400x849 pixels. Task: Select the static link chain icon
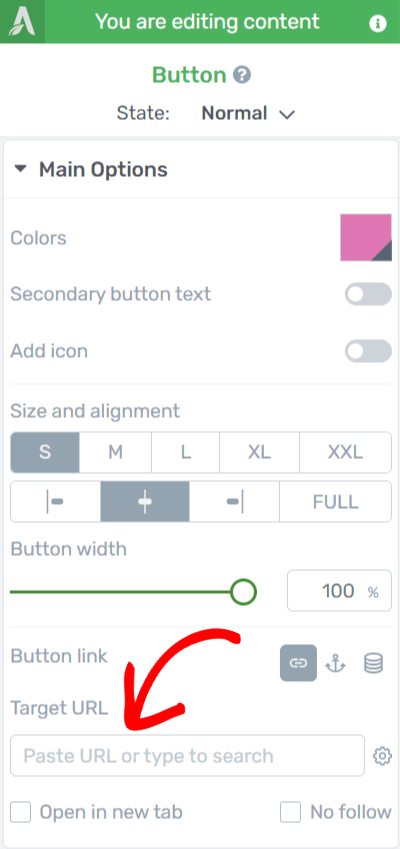click(298, 663)
